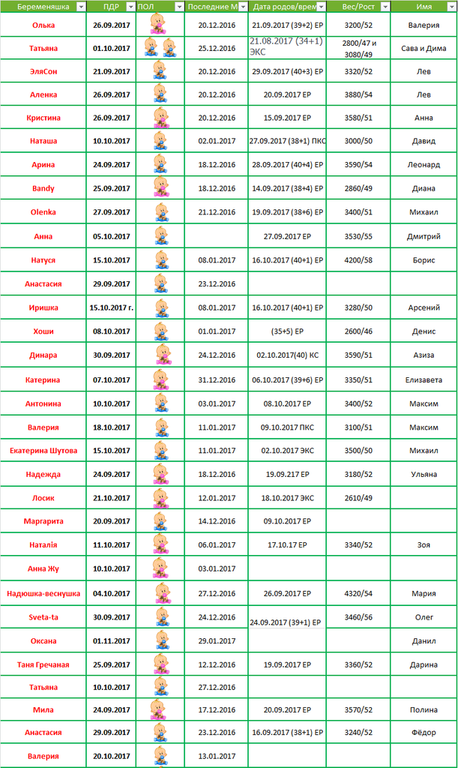Click the boy baby icon in Оксана row

[162, 640]
